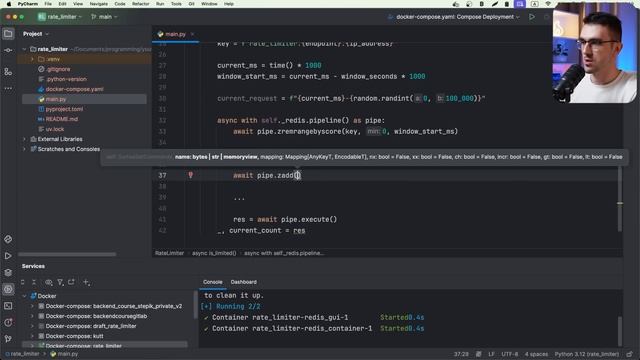Click Open in New Tab in Services
Screen dimensions: 640x360
tap(71, 282)
